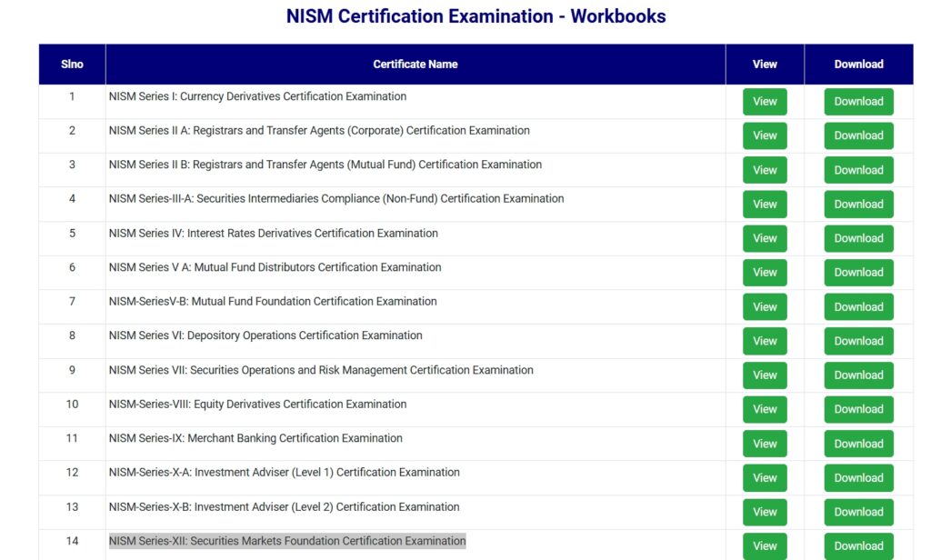View the Merchant Banking workbook
This screenshot has height=560, width=931.
click(765, 444)
